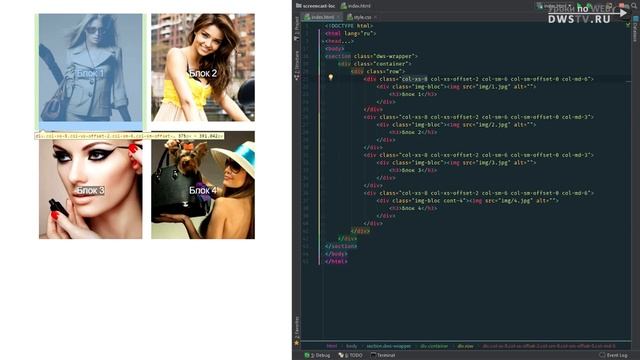The height and width of the screenshot is (360, 640).
Task: Select div.container breadcrumb
Action: (x=434, y=346)
